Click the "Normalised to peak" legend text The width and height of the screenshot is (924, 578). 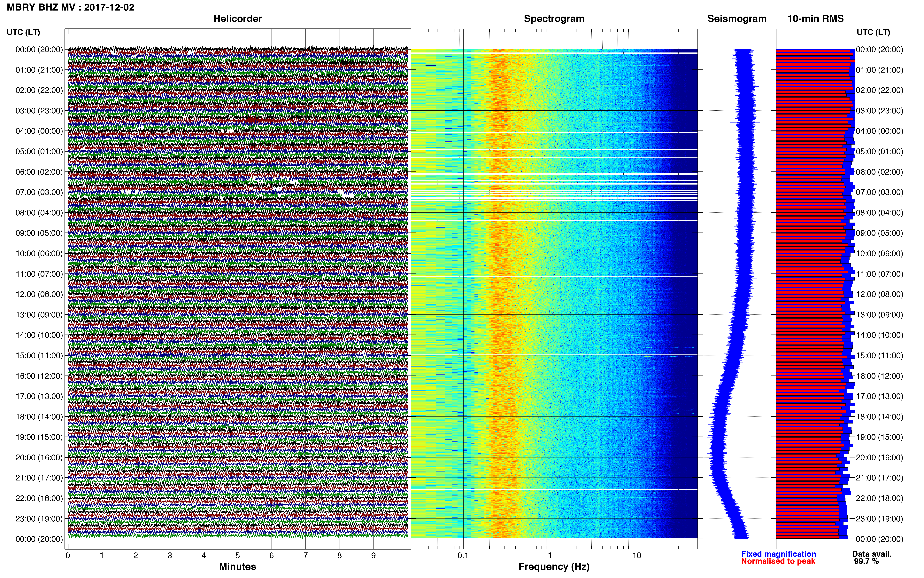pos(778,561)
